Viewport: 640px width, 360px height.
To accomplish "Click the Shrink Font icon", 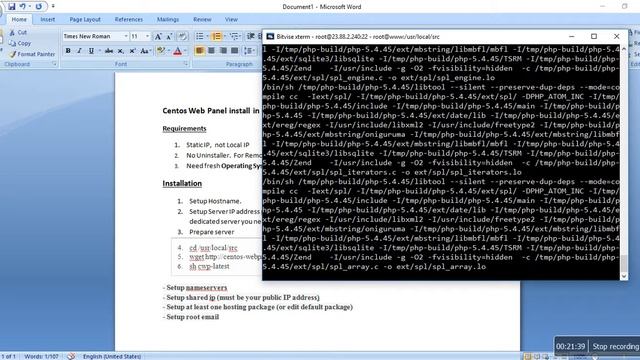I will [x=169, y=37].
